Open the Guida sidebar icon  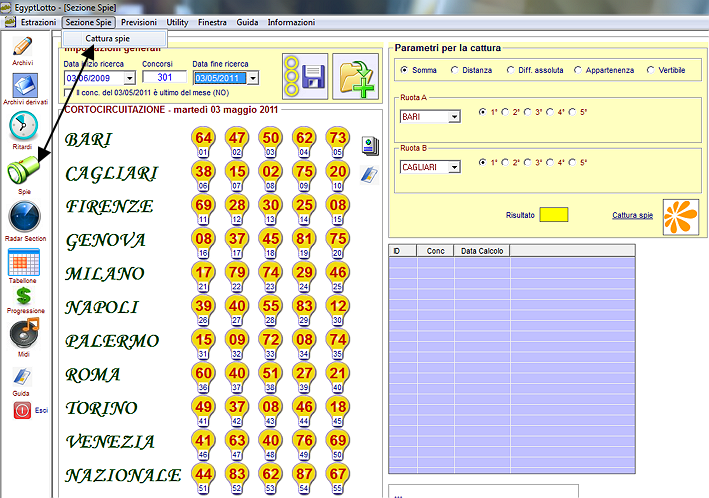click(x=22, y=377)
